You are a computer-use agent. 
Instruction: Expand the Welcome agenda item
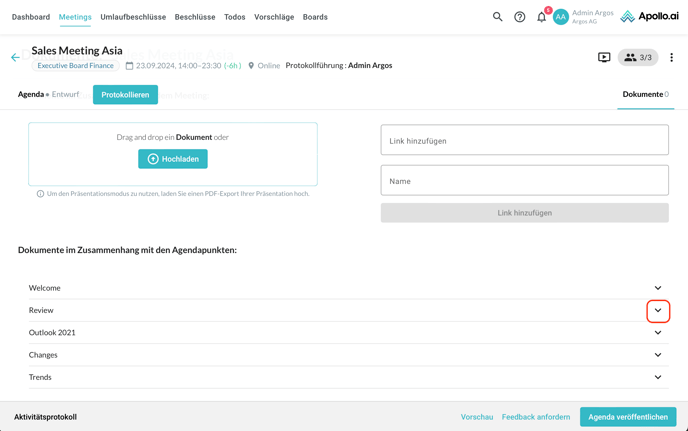coord(657,288)
